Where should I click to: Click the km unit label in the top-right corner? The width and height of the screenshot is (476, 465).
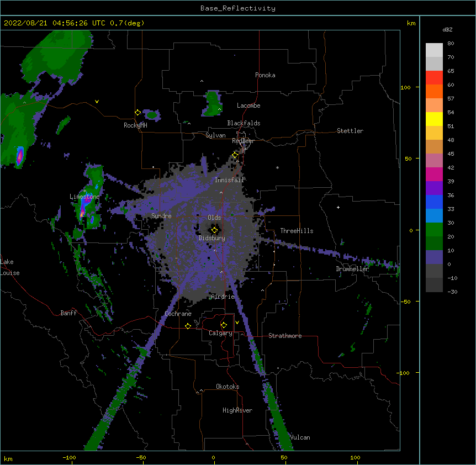411,23
